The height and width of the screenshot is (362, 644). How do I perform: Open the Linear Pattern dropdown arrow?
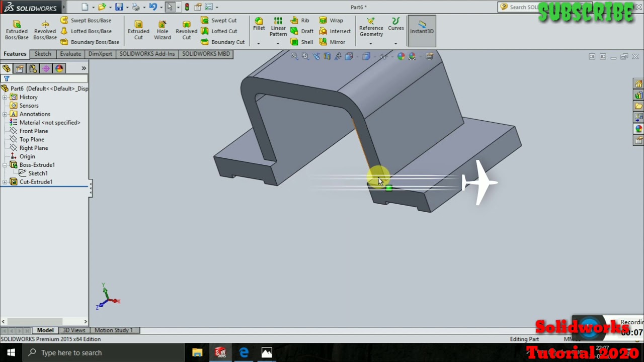278,43
